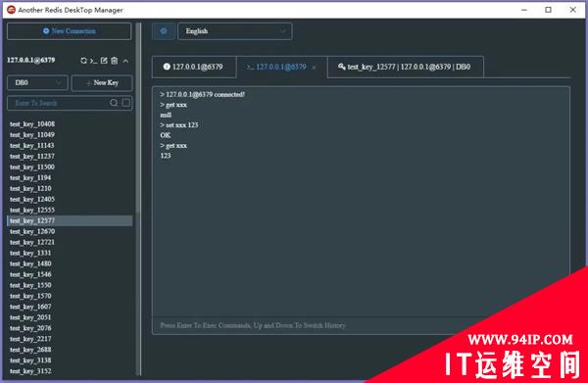Select key test_key_2217
The image size is (588, 383).
pyautogui.click(x=70, y=339)
